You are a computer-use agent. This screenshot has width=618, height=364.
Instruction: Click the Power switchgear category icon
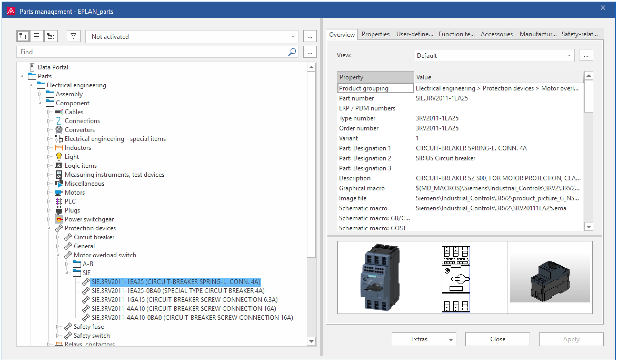(x=59, y=219)
